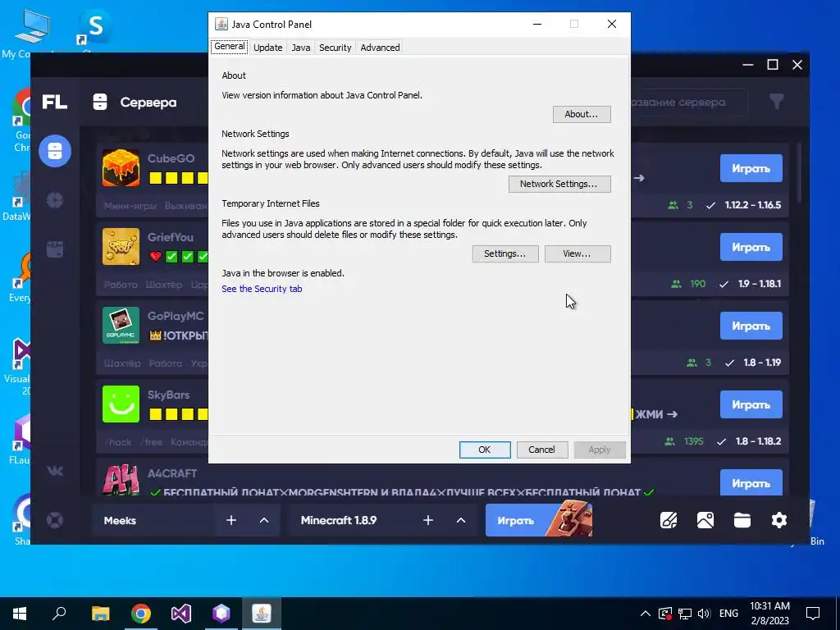
Task: Click the View... button
Action: coord(577,253)
